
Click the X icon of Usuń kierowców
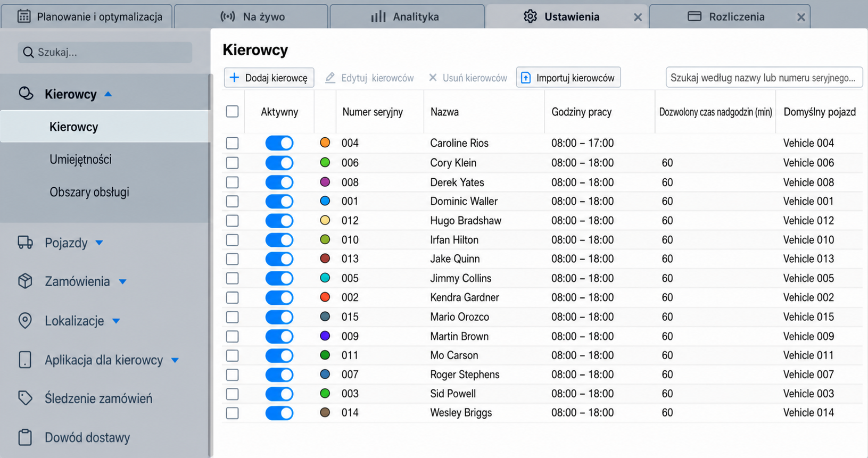point(433,78)
